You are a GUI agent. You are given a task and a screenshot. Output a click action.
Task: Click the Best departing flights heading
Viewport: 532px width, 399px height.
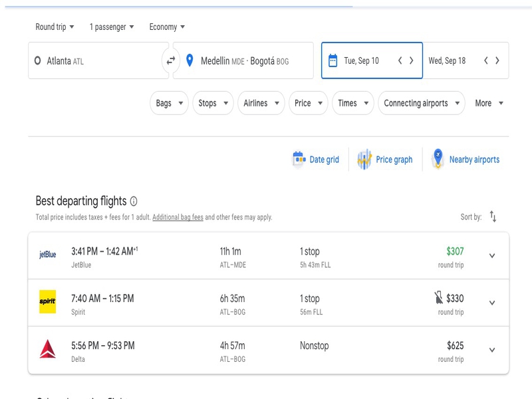tap(81, 201)
